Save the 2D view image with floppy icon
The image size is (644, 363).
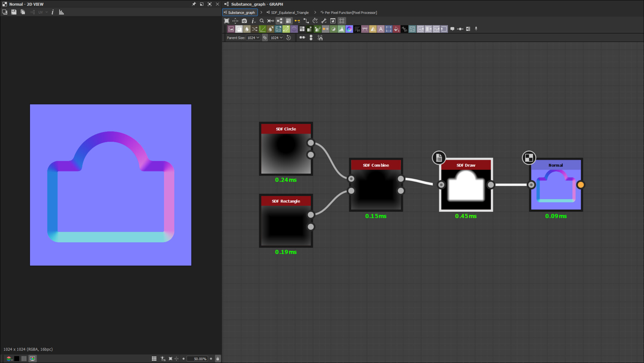pos(14,12)
